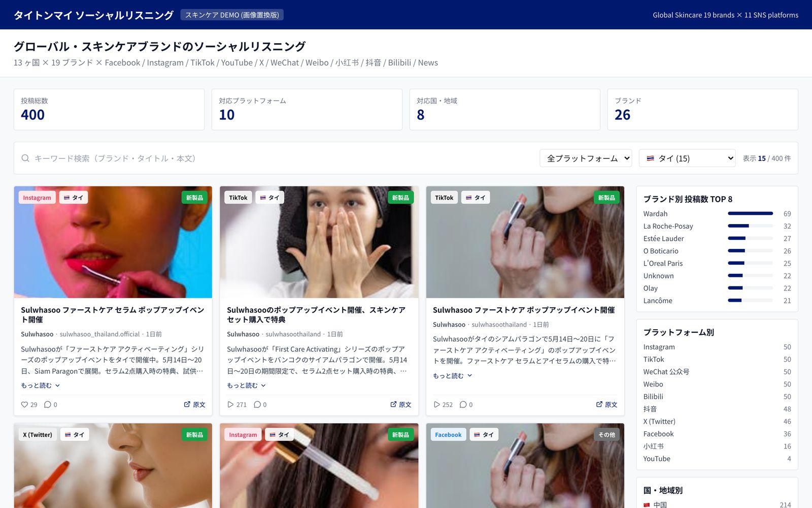
Task: Click external link icon on 271-views card
Action: click(393, 404)
